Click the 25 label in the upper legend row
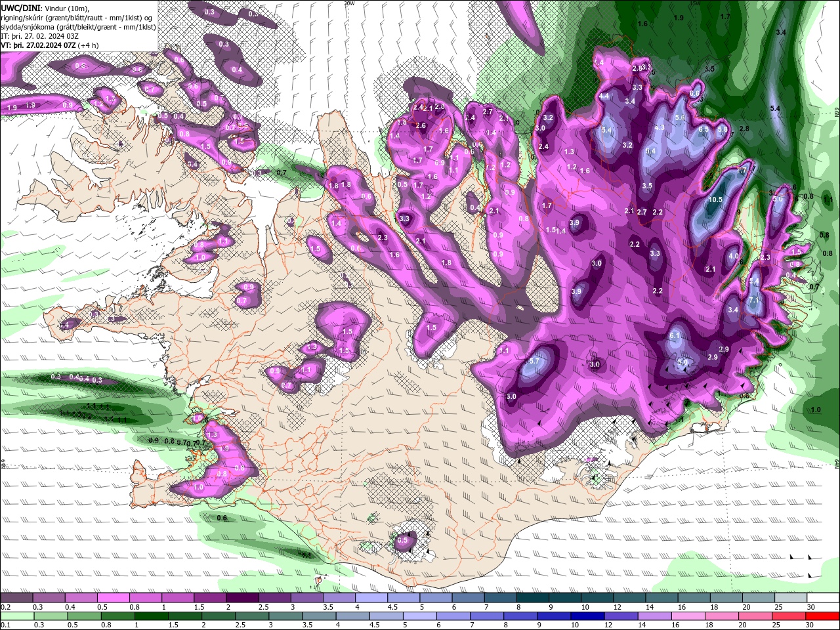Screen dimensions: 840x630 pyautogui.click(x=778, y=607)
